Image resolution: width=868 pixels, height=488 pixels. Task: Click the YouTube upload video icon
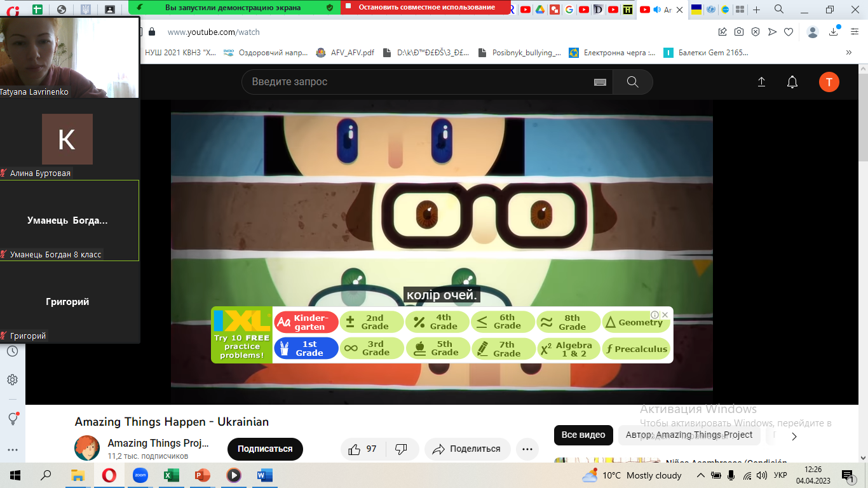point(761,82)
